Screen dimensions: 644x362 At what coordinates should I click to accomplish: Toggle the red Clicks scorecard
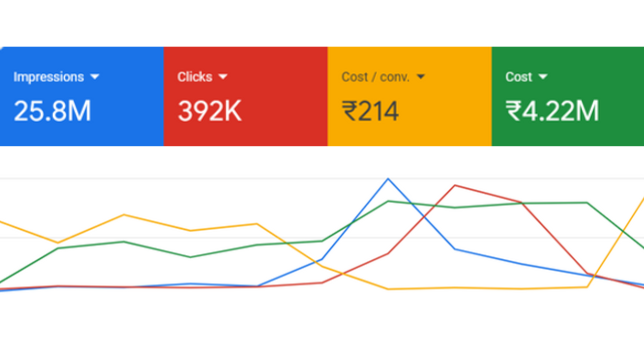[246, 97]
